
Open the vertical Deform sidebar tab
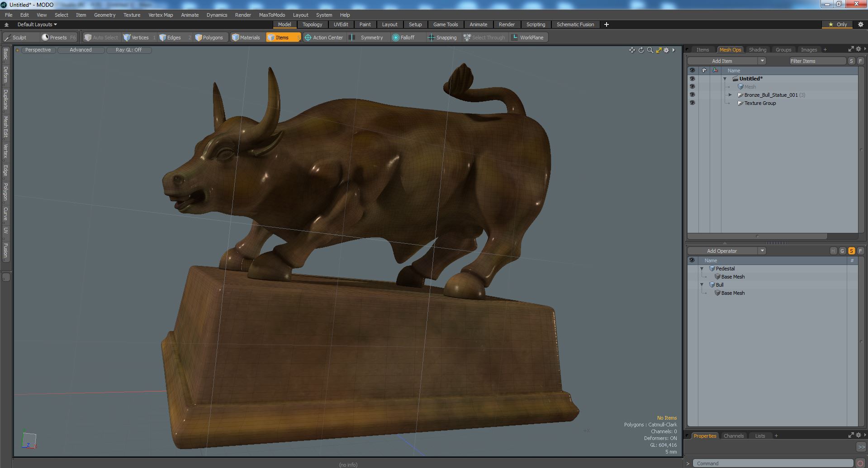[x=5, y=75]
